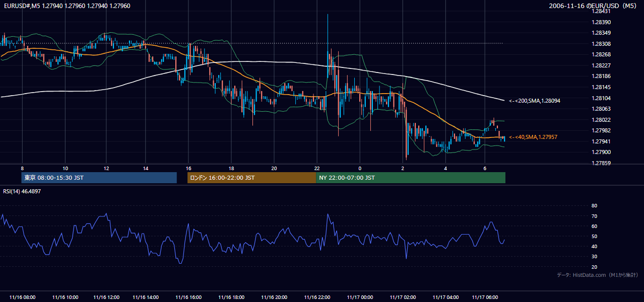
Task: Click the 11/17 06:00 time label
Action: (484, 297)
